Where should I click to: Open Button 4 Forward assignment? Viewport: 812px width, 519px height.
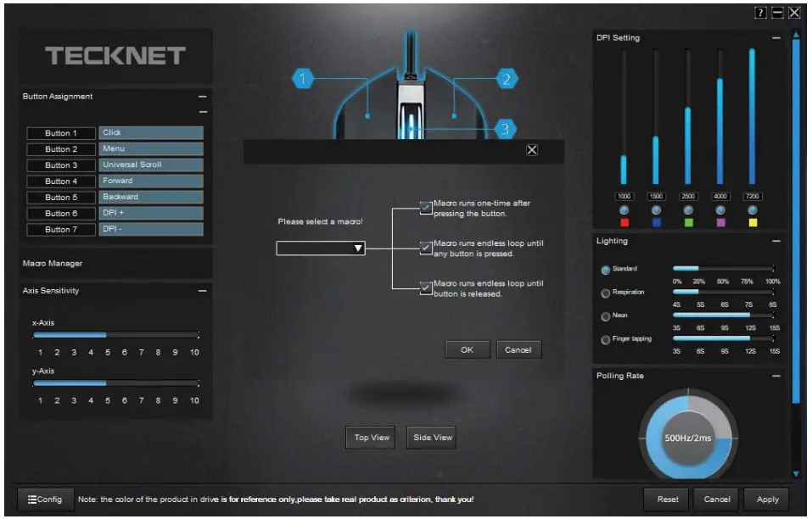pyautogui.click(x=151, y=181)
